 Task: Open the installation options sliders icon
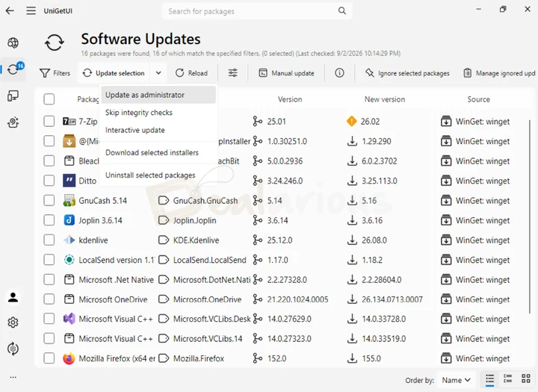(x=232, y=72)
